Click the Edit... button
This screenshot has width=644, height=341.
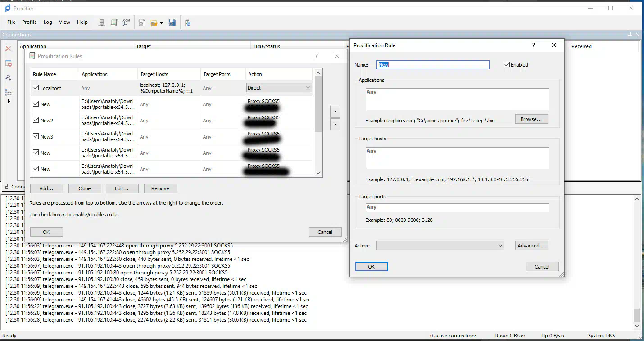122,188
